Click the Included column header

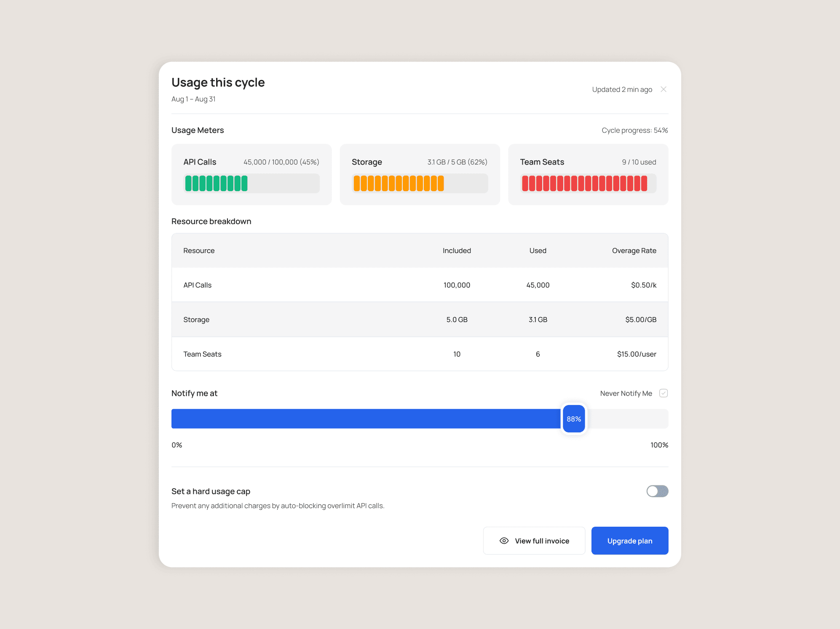pos(457,251)
